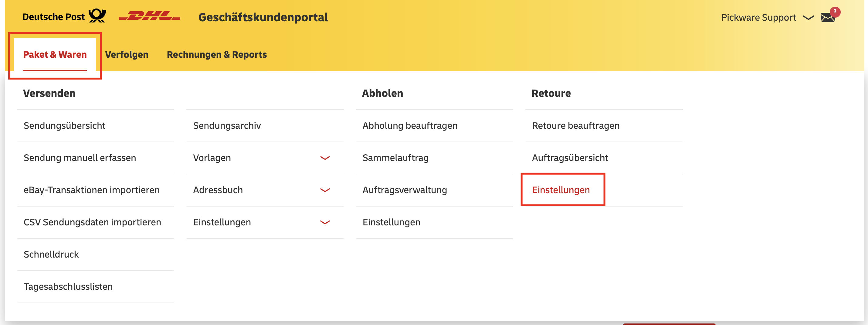This screenshot has width=868, height=325.
Task: Expand the Einstellungen chevron below Adressbuch
Action: 324,222
